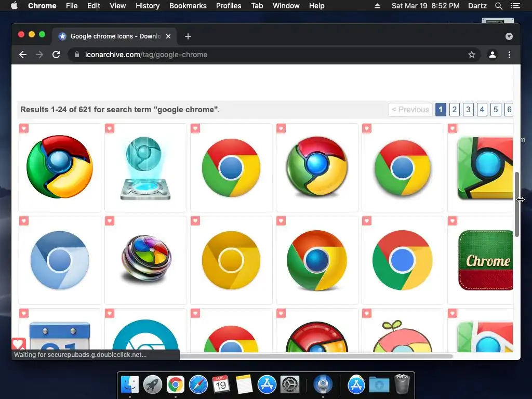The image size is (532, 399).
Task: Click the eject icon in menu bar
Action: 377,6
